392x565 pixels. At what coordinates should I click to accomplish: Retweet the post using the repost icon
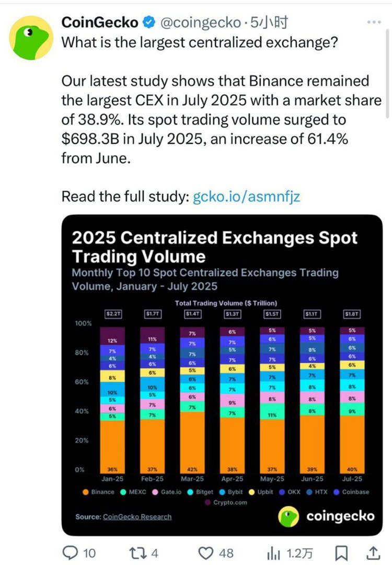pos(138,551)
